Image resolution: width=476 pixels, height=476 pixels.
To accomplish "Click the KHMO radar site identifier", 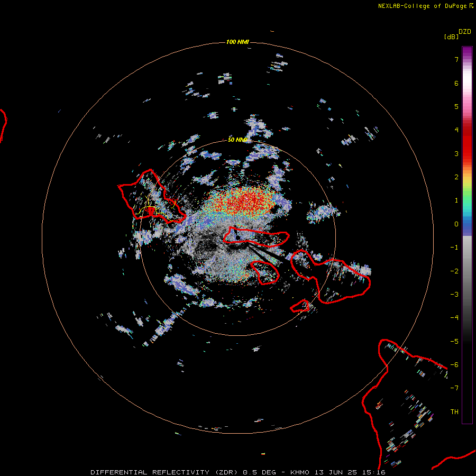I will tap(299, 472).
